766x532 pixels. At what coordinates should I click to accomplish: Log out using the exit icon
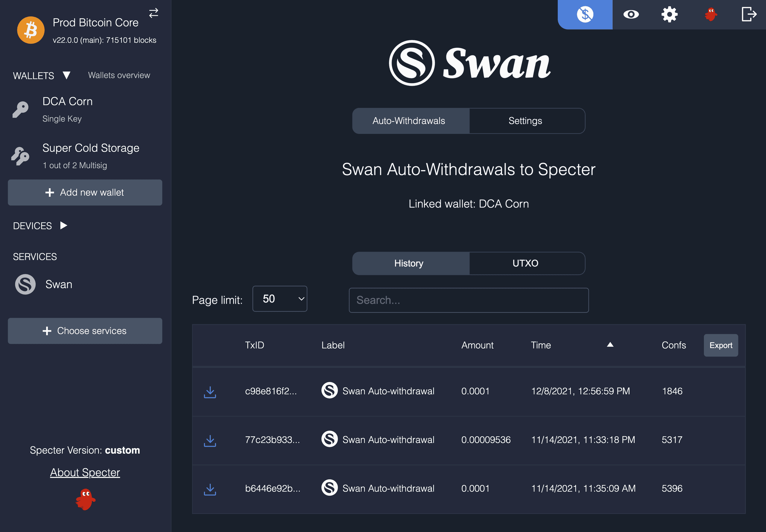tap(749, 14)
